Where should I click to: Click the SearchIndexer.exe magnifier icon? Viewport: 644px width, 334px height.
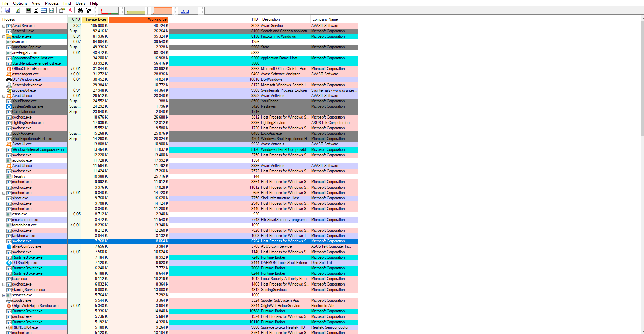click(9, 85)
